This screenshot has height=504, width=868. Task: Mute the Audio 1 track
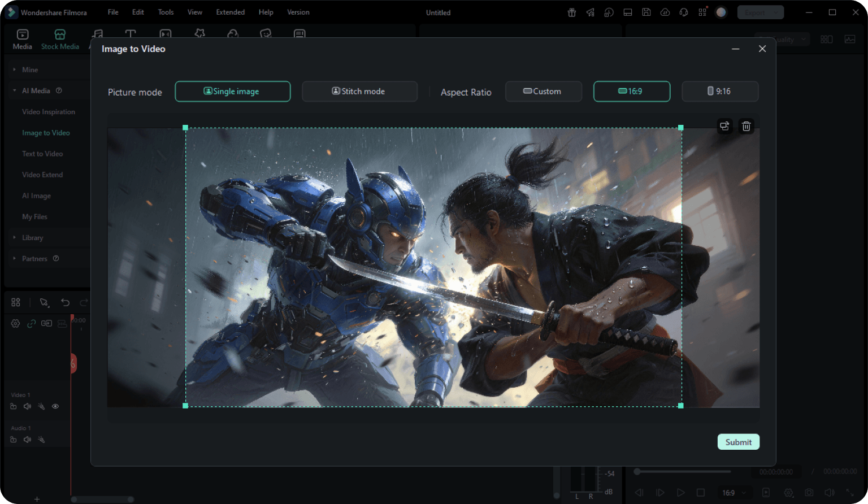click(x=27, y=440)
